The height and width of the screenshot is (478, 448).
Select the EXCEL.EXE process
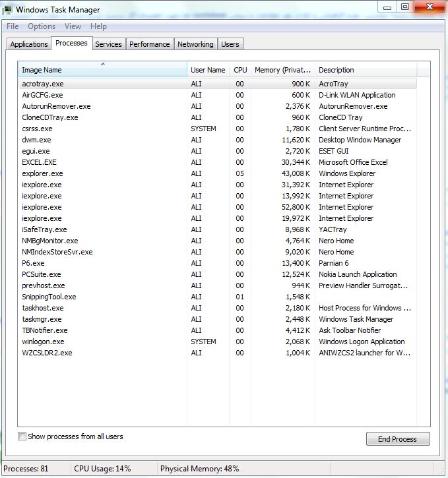(x=218, y=162)
